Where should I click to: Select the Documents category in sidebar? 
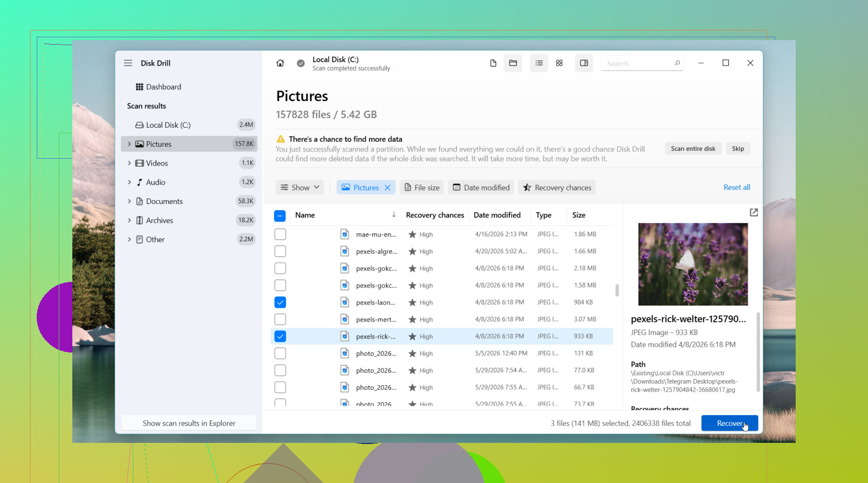pos(189,201)
